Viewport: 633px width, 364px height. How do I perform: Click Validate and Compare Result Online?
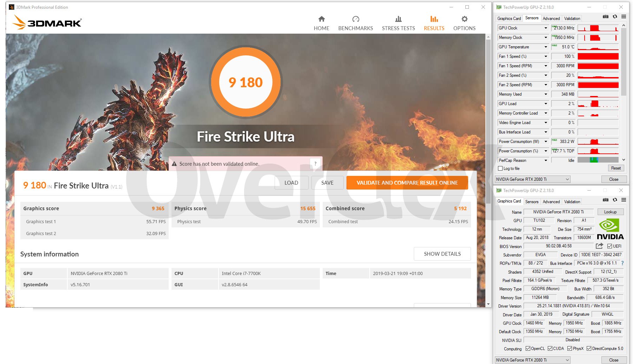tap(407, 183)
